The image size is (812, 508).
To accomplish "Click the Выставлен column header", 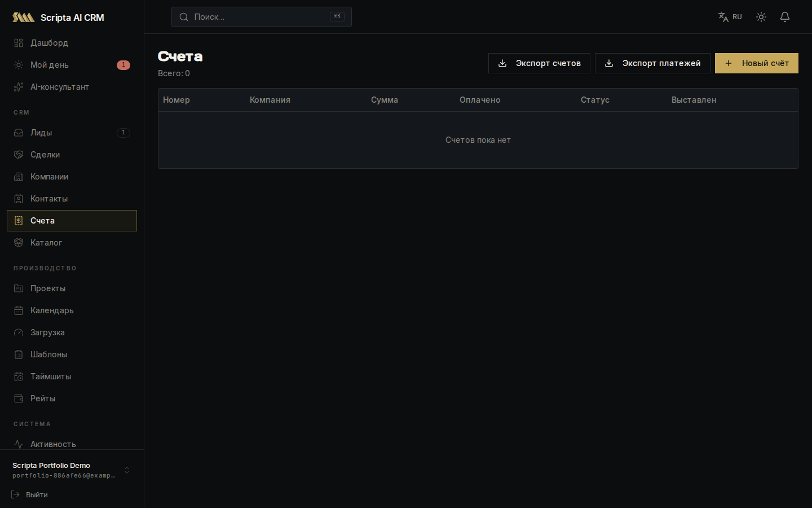I will pos(694,100).
